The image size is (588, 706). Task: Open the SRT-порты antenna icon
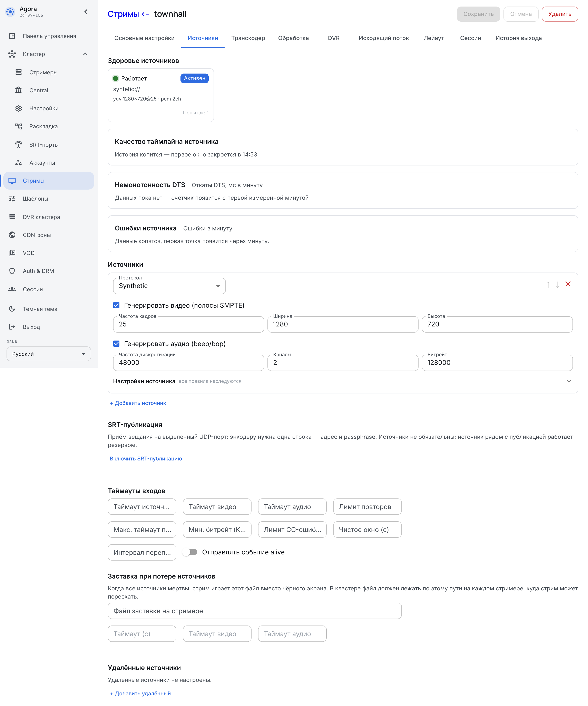pos(19,145)
